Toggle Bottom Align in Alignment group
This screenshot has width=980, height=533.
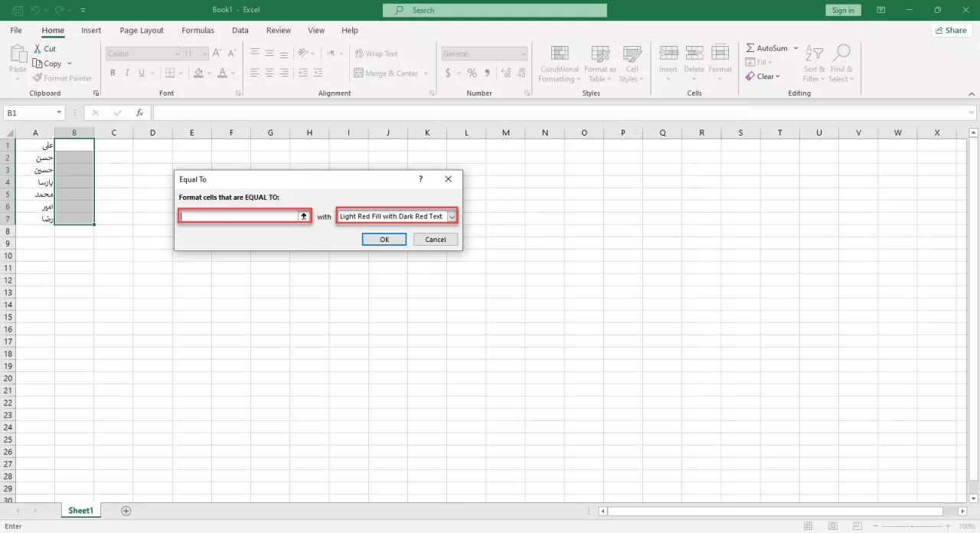tap(284, 54)
